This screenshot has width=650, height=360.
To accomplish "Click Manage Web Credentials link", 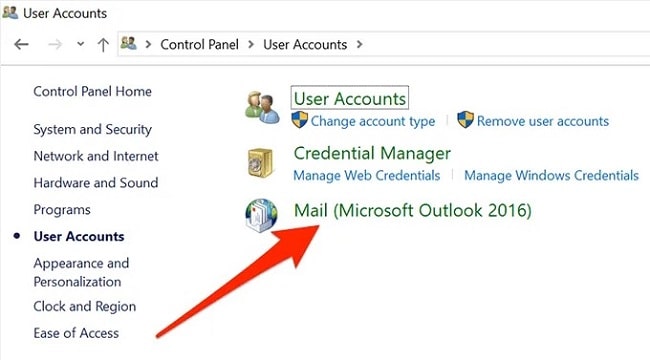I will pos(366,175).
